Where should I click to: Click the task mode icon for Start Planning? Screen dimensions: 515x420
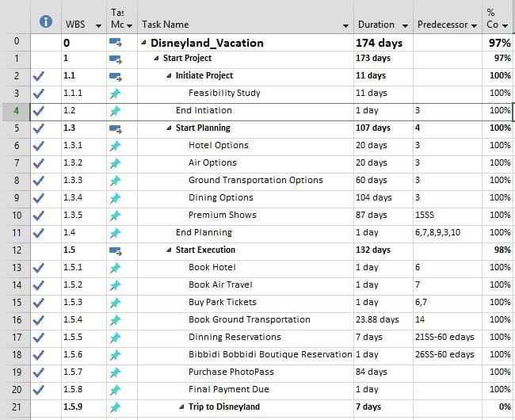(116, 128)
